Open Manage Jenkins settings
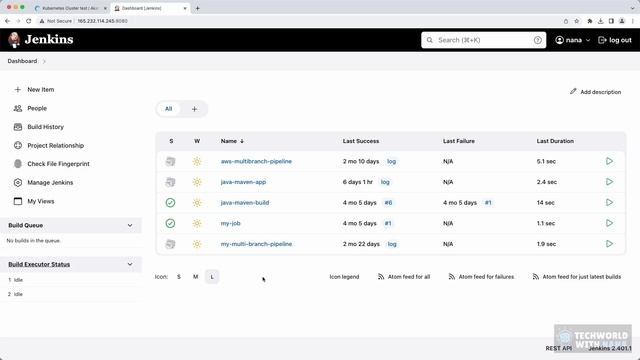The height and width of the screenshot is (360, 640). tap(43, 182)
